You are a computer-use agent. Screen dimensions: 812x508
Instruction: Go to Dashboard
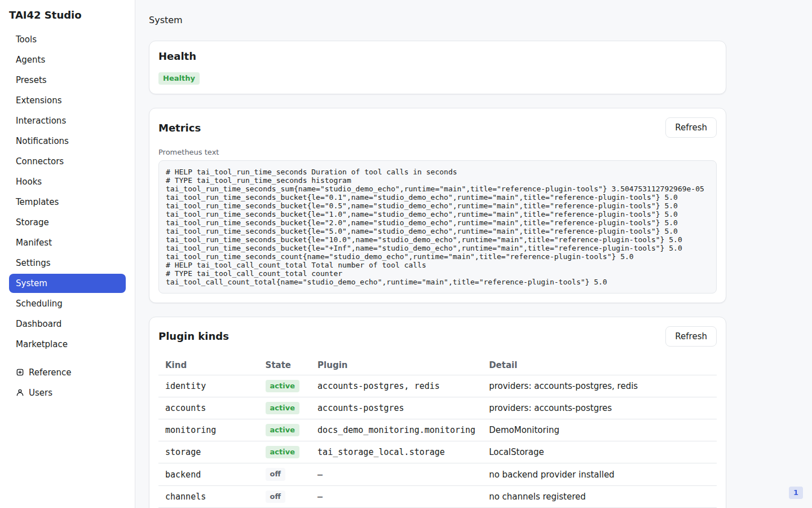click(67, 324)
